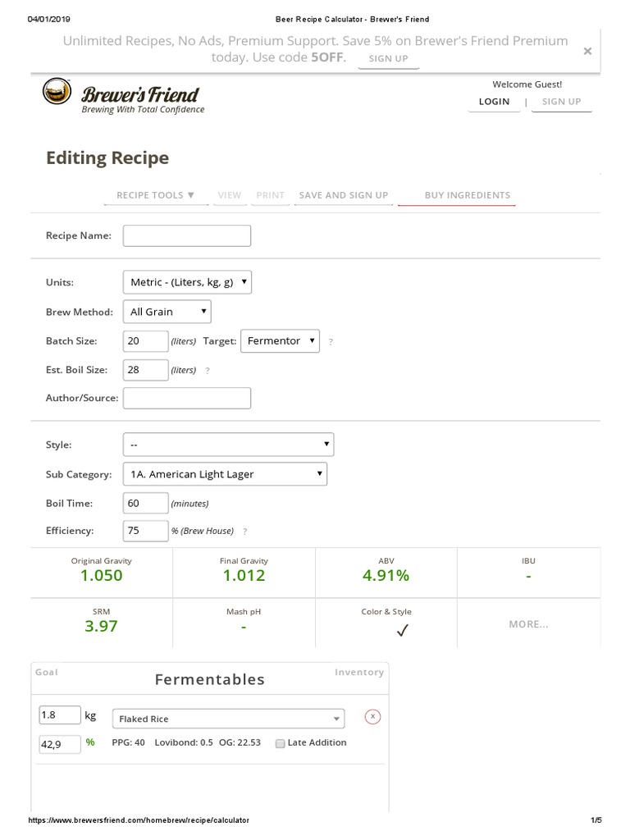
Task: Click the IBU label
Action: point(528,561)
